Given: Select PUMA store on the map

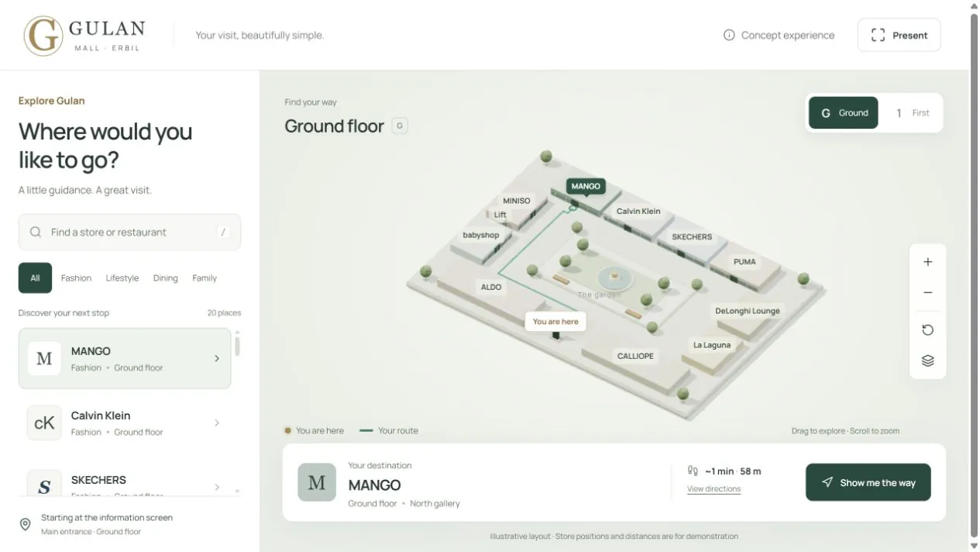Looking at the screenshot, I should 744,261.
